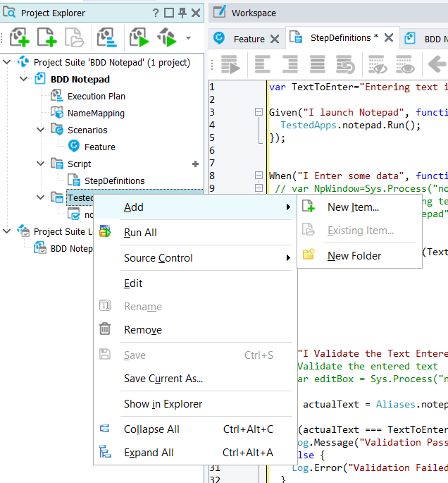This screenshot has width=448, height=483.
Task: Click the New Item plus-document icon
Action: tap(309, 206)
